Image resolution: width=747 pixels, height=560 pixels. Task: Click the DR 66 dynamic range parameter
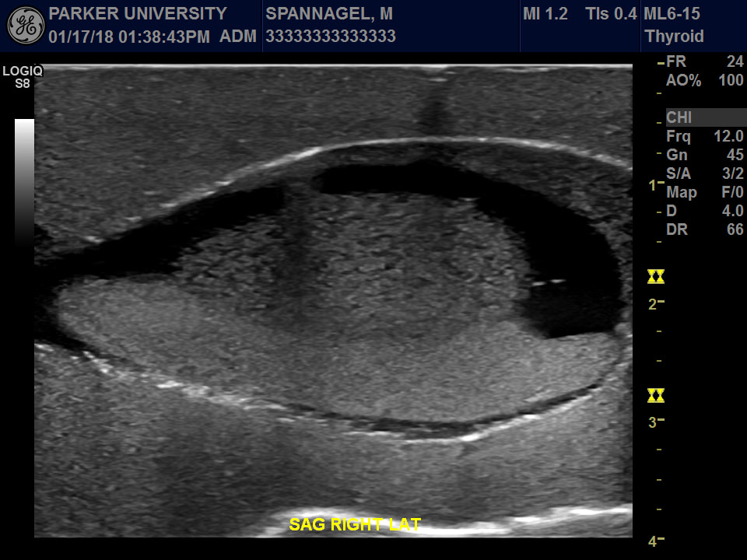click(705, 229)
